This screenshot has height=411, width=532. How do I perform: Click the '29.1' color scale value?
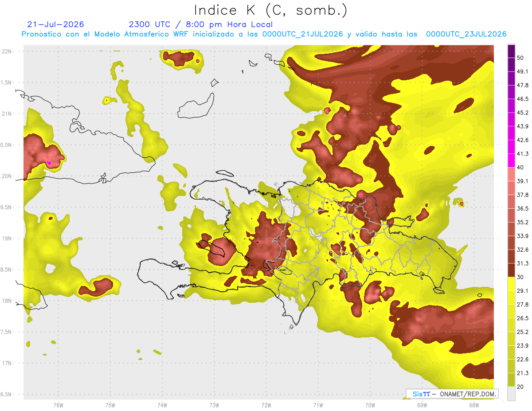click(523, 291)
